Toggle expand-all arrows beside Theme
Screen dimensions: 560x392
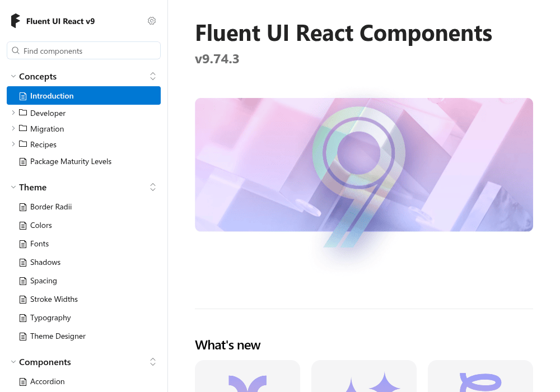153,187
